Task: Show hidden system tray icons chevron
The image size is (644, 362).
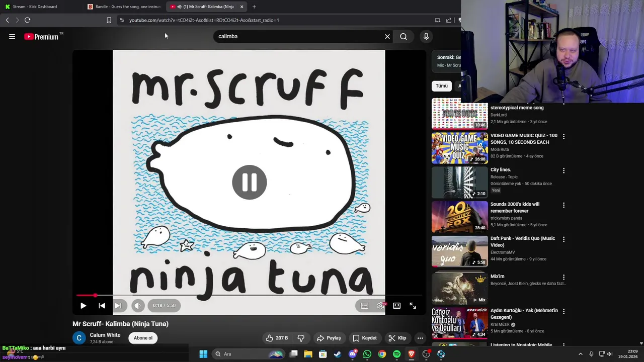Action: (580, 354)
